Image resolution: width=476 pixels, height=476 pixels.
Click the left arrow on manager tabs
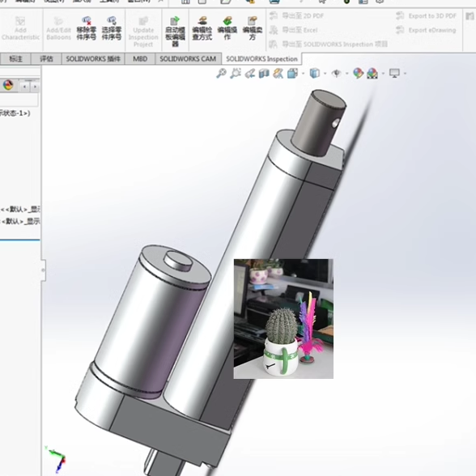24,87
